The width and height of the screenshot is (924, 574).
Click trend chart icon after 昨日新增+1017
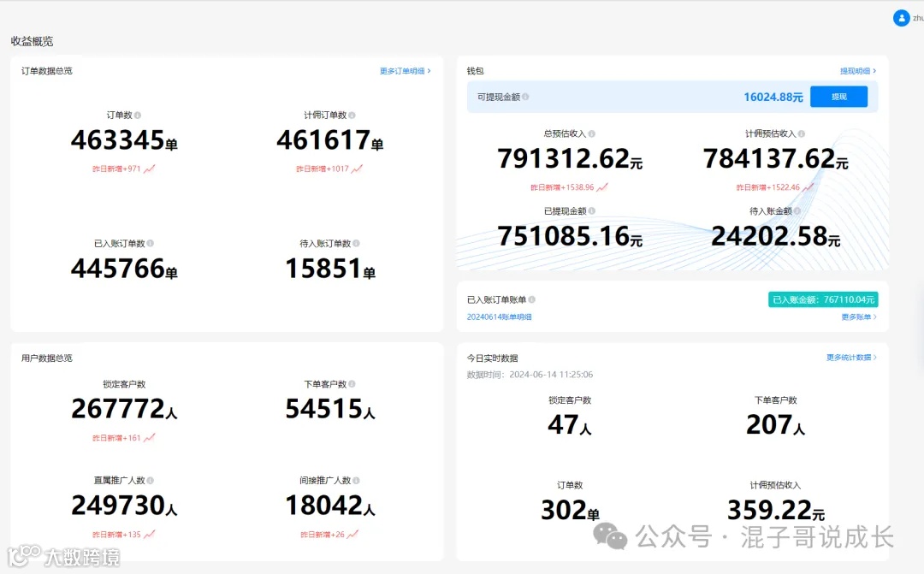click(x=357, y=169)
